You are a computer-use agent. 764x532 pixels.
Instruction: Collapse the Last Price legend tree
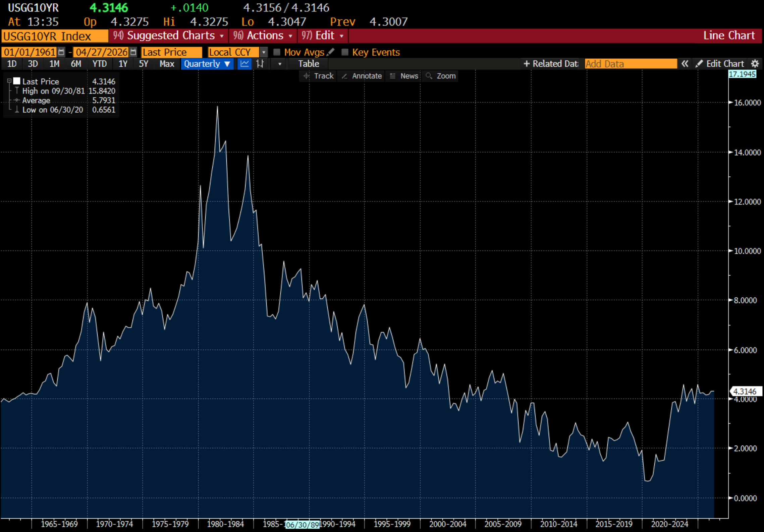pyautogui.click(x=9, y=81)
